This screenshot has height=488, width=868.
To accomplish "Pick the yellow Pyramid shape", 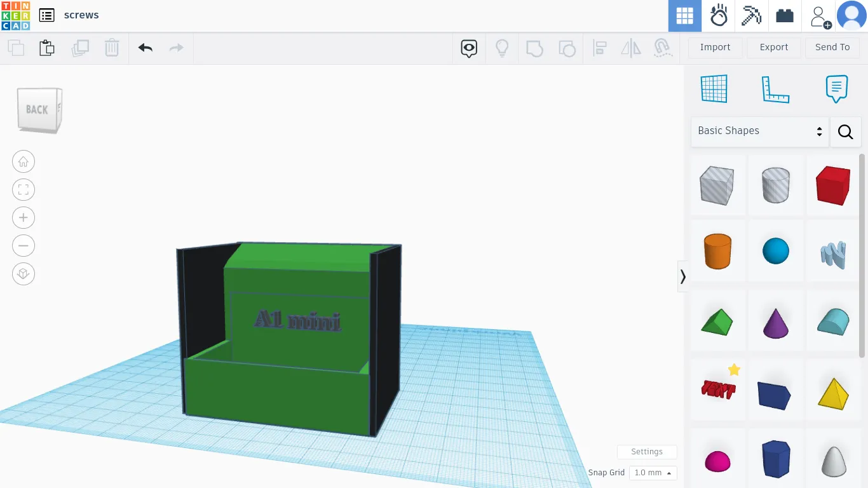I will pos(833,393).
